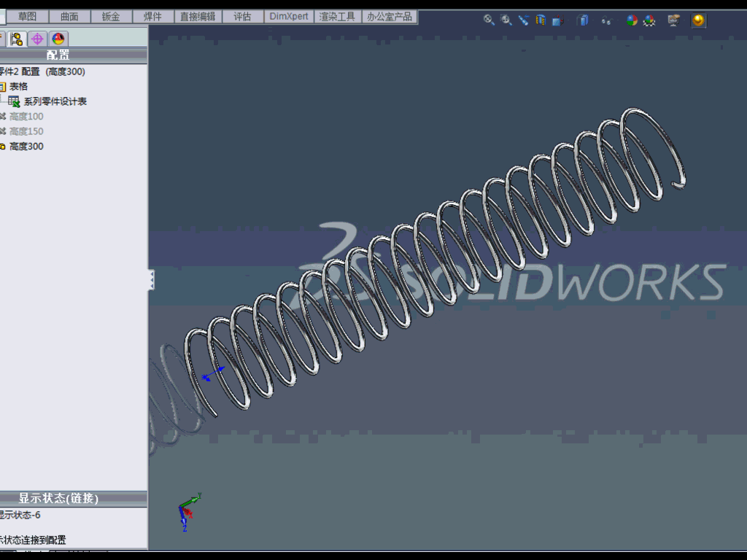Click the Section View icon

[x=541, y=20]
